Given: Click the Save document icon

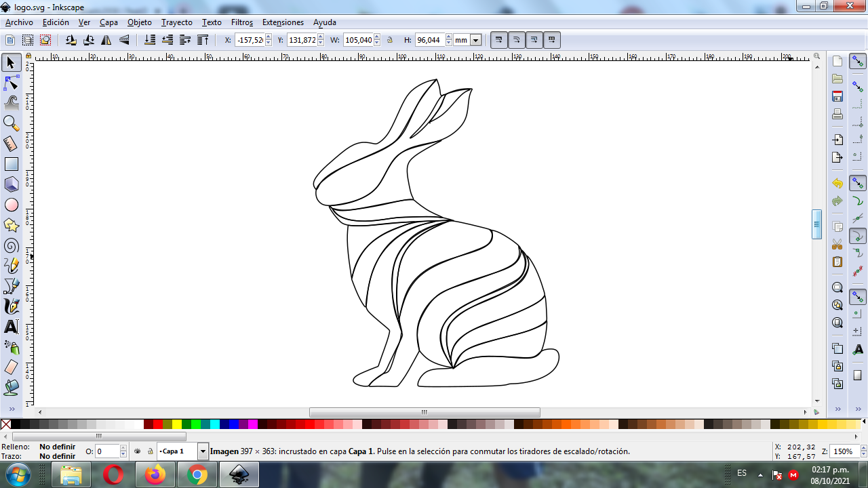Looking at the screenshot, I should click(x=837, y=96).
